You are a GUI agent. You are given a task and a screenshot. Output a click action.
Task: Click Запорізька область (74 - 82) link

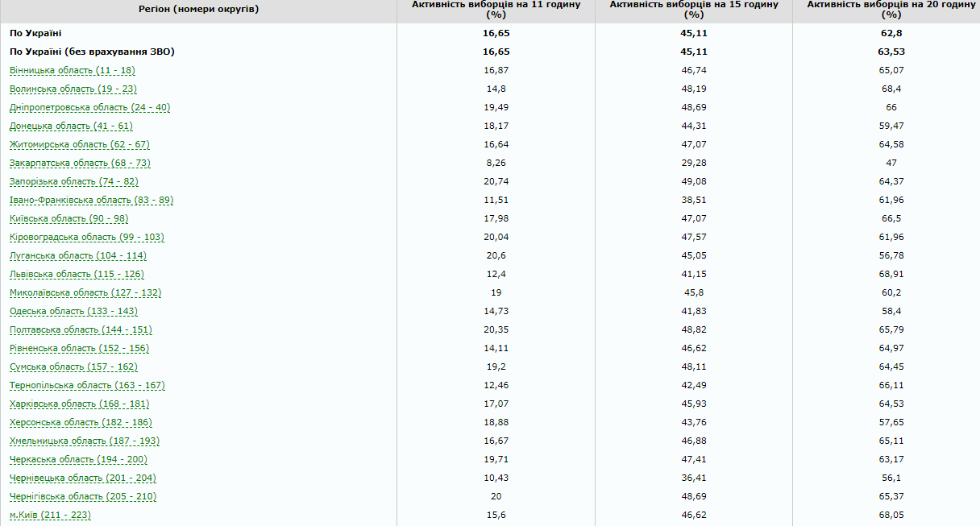[74, 181]
